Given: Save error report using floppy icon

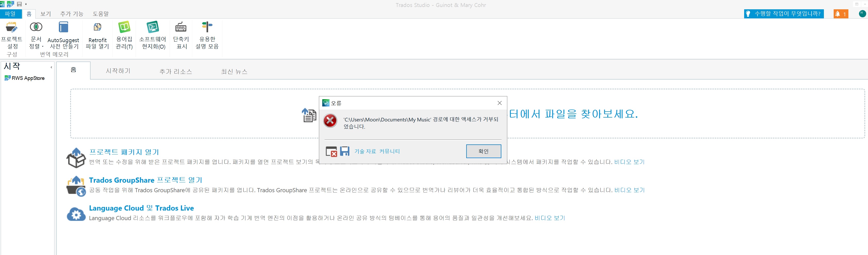Looking at the screenshot, I should [345, 151].
